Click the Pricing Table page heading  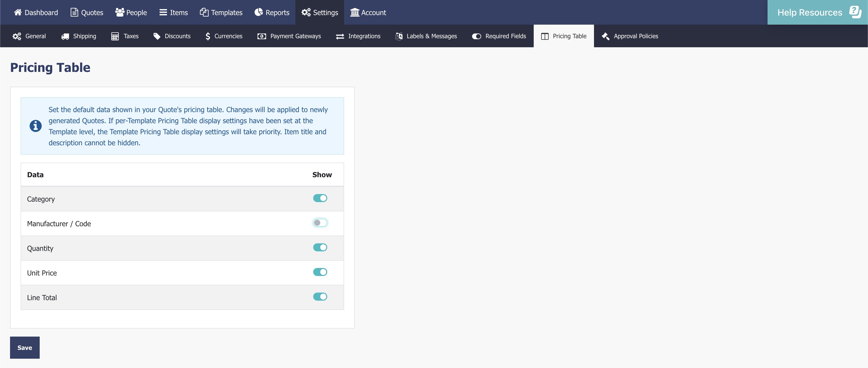(50, 67)
